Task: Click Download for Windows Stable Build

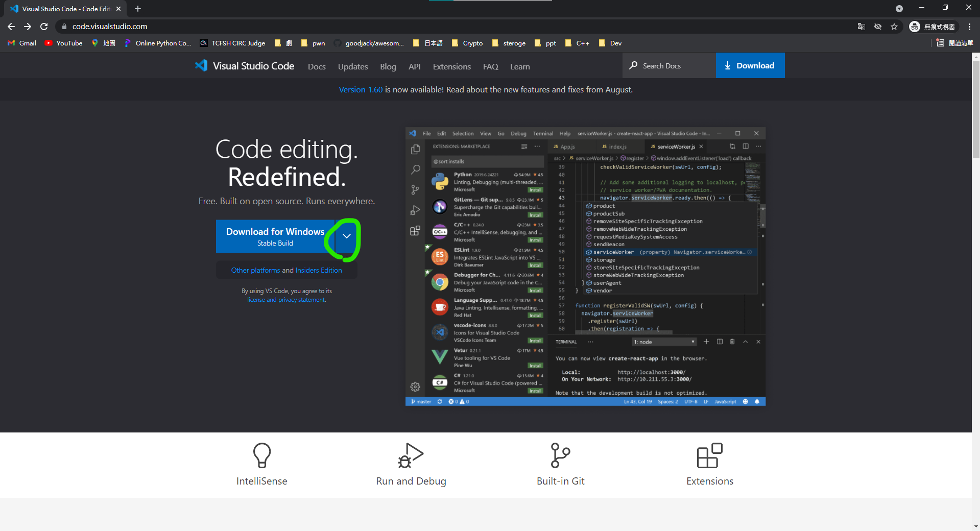Action: (x=275, y=236)
